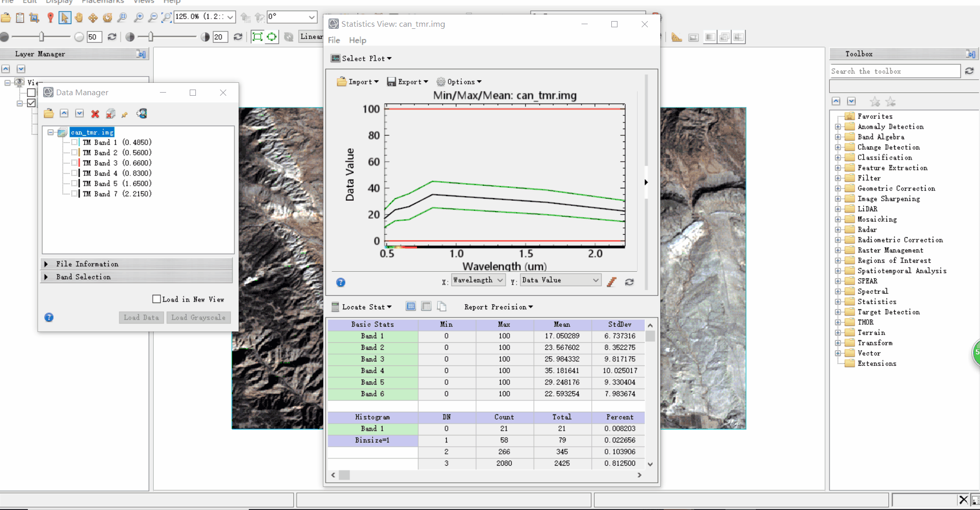This screenshot has height=510, width=980.
Task: Open the zoom percentage 125.0% dropdown
Action: pos(230,17)
